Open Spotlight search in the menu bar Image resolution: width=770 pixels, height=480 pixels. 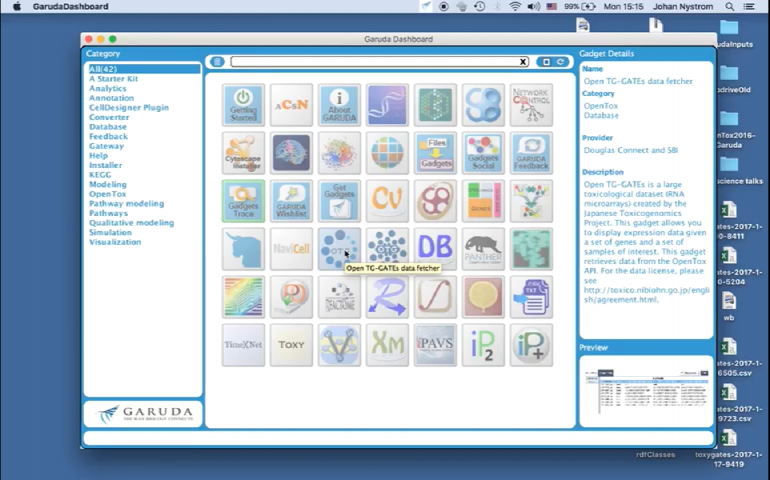tap(730, 6)
